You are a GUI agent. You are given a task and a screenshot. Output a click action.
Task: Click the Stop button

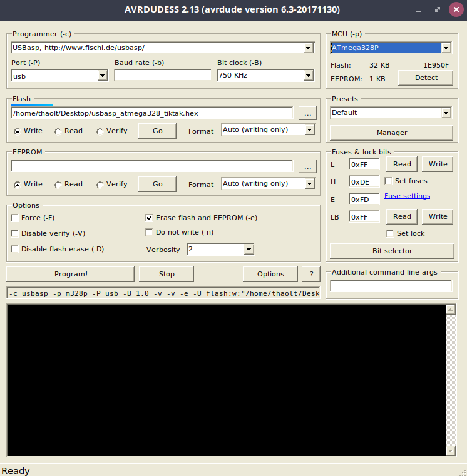pyautogui.click(x=166, y=274)
